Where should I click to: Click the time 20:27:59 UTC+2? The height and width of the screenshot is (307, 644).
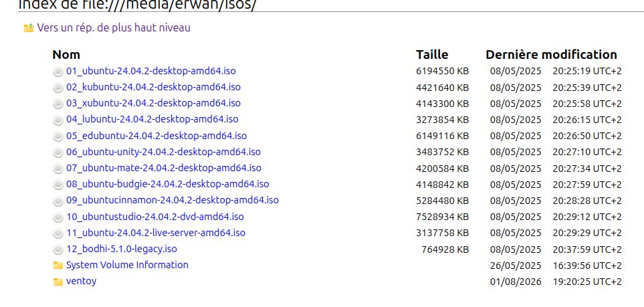(587, 185)
